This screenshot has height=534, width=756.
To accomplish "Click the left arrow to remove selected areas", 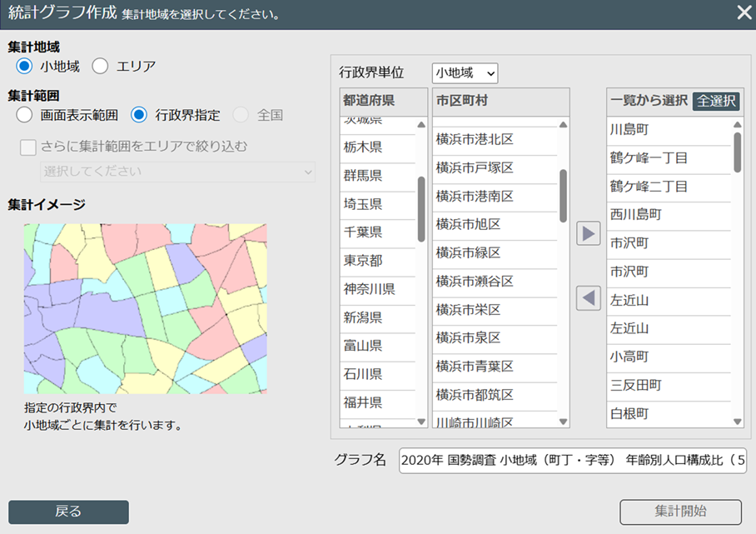I will [x=588, y=297].
